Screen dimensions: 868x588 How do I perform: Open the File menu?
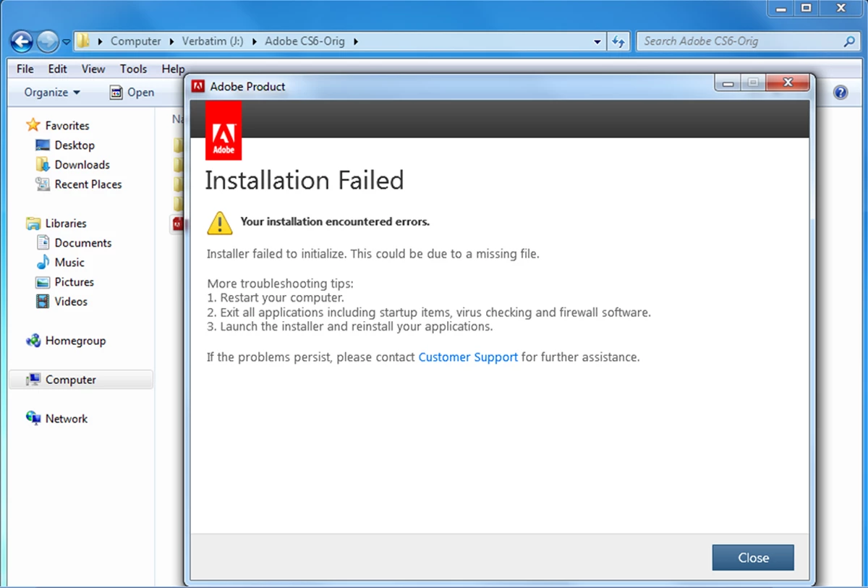(x=25, y=69)
